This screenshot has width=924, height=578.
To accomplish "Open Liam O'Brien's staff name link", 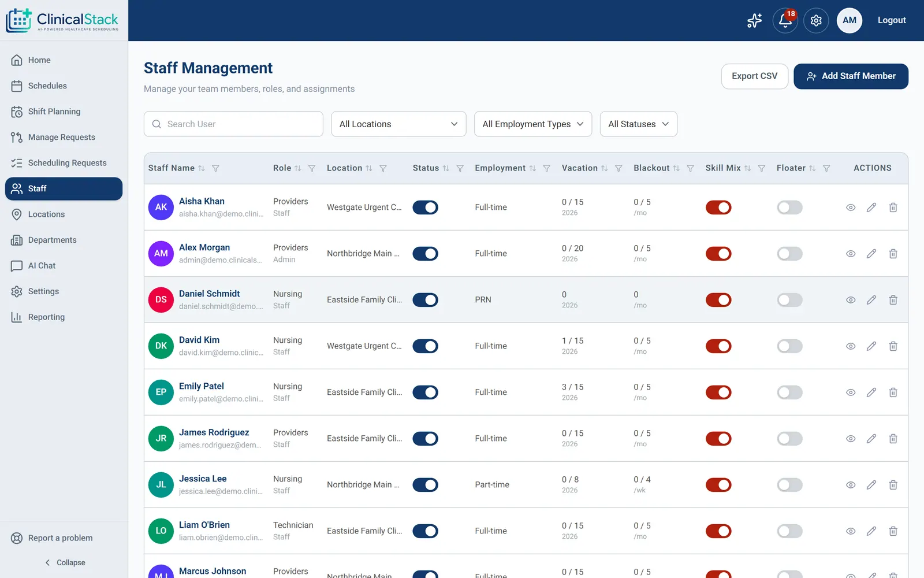I will pos(204,525).
